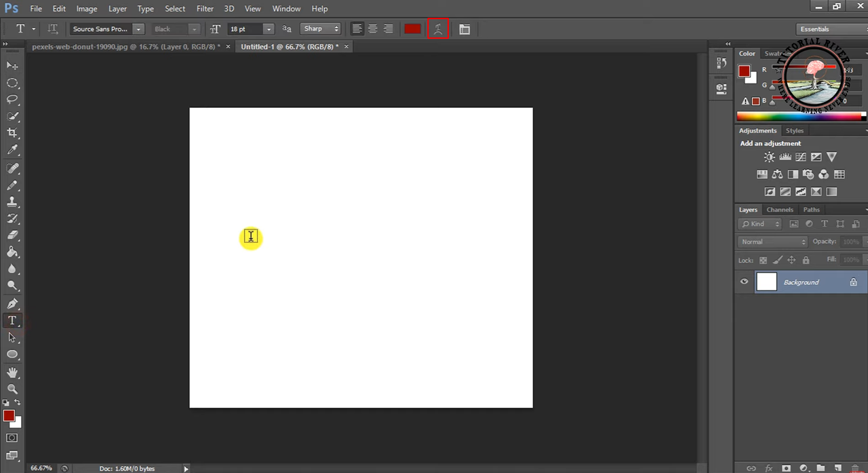
Task: Activate the Zoom tool
Action: click(x=12, y=389)
